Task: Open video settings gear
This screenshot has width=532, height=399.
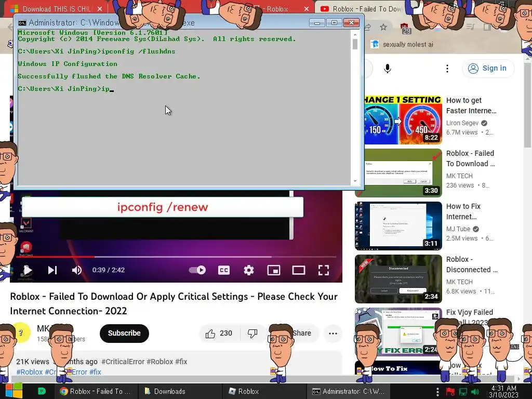Action: pyautogui.click(x=249, y=270)
